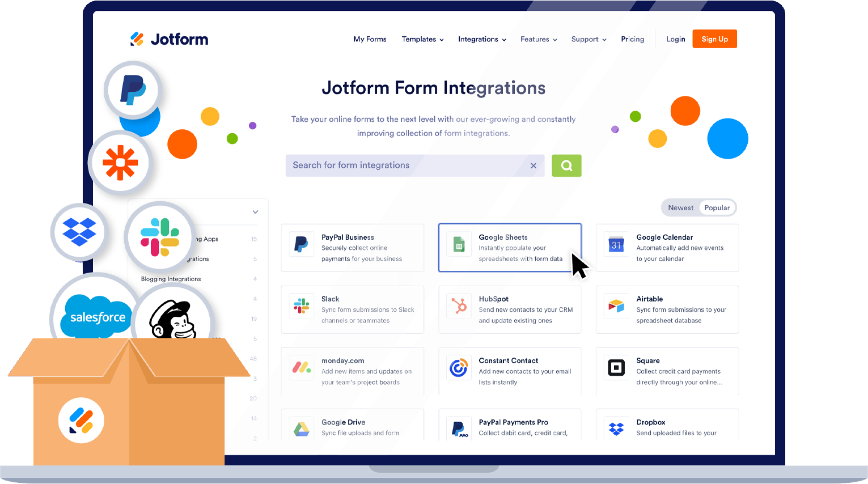
Task: Collapse the sidebar category chevron
Action: tap(255, 212)
